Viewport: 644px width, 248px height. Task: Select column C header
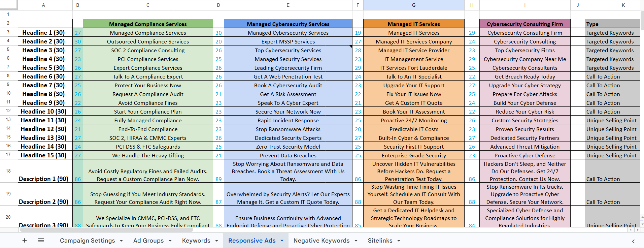[148, 5]
